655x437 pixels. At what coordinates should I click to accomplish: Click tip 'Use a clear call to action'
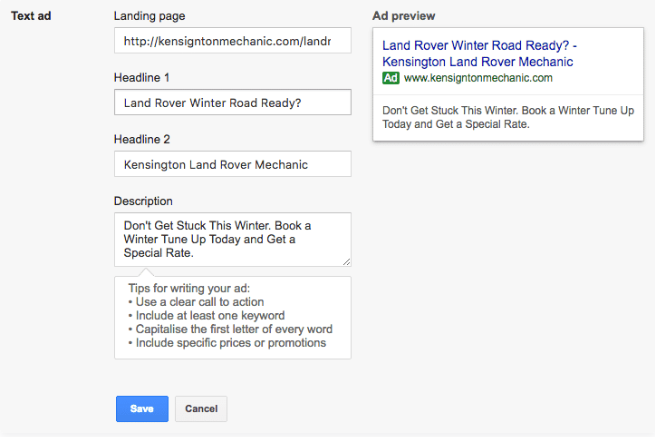[x=196, y=302]
